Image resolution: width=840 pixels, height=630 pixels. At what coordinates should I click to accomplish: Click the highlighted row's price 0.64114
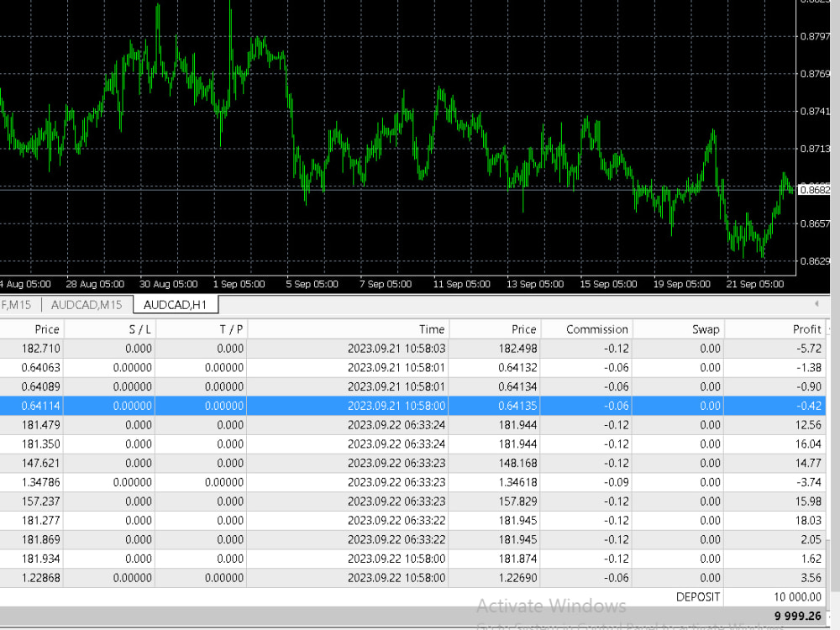(40, 406)
